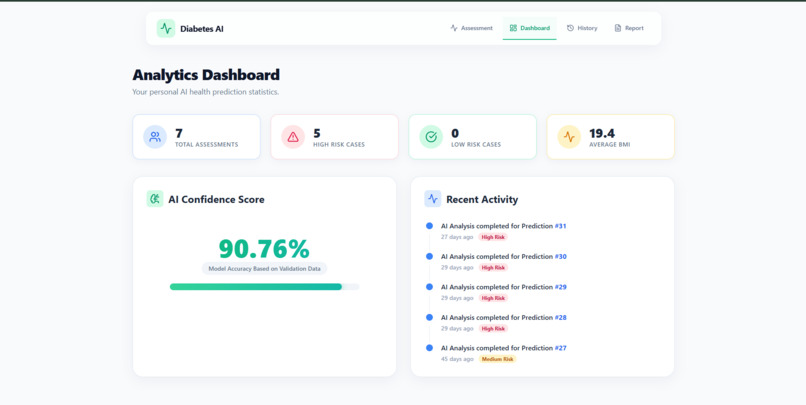Click the TOTAL ASSESSMENTS label
Screen dimensions: 806x405
[x=207, y=145]
